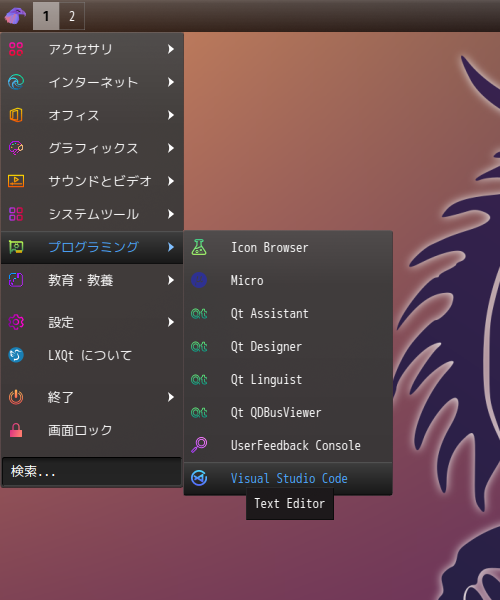Image resolution: width=500 pixels, height=600 pixels.
Task: Click the 検索... search field
Action: click(92, 471)
